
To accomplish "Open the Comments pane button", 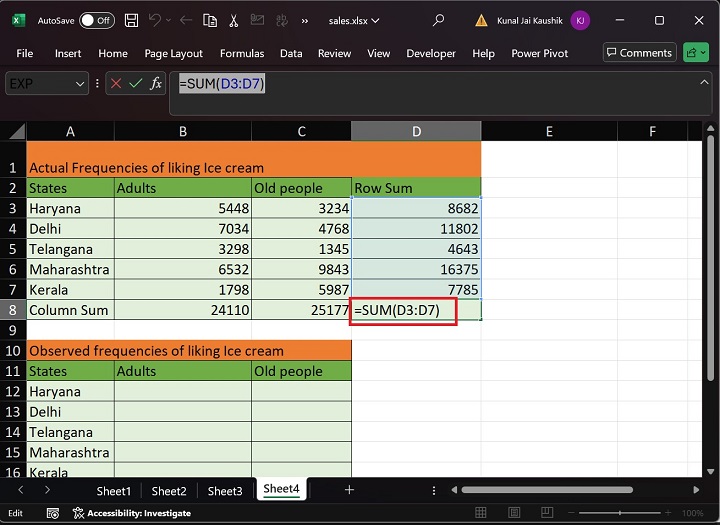I will [638, 53].
